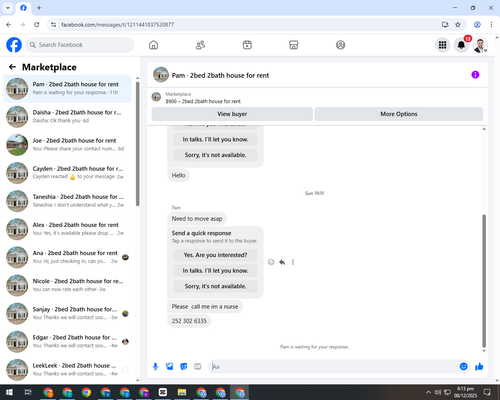Click Pam's header listing thumbnail
Viewport: 500px width, 400px height.
(161, 75)
